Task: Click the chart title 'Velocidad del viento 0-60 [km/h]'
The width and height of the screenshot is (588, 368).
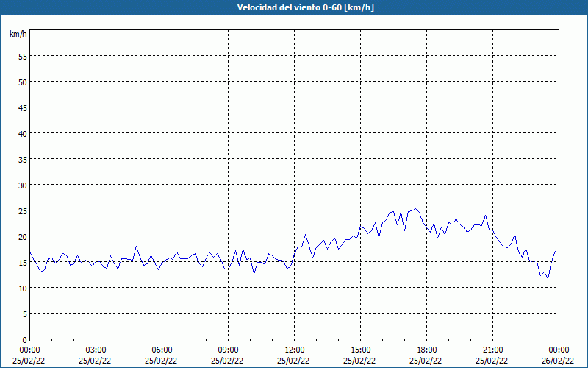Action: click(x=306, y=7)
